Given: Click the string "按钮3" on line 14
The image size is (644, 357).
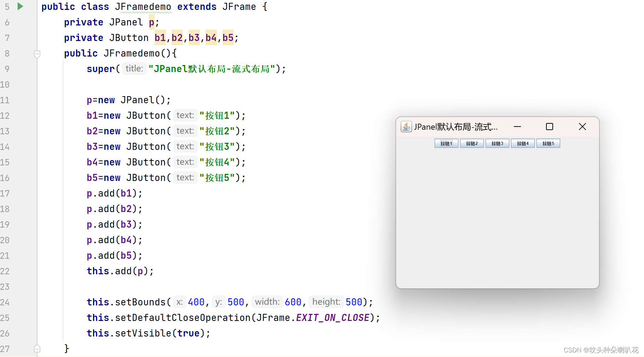Looking at the screenshot, I should (217, 147).
